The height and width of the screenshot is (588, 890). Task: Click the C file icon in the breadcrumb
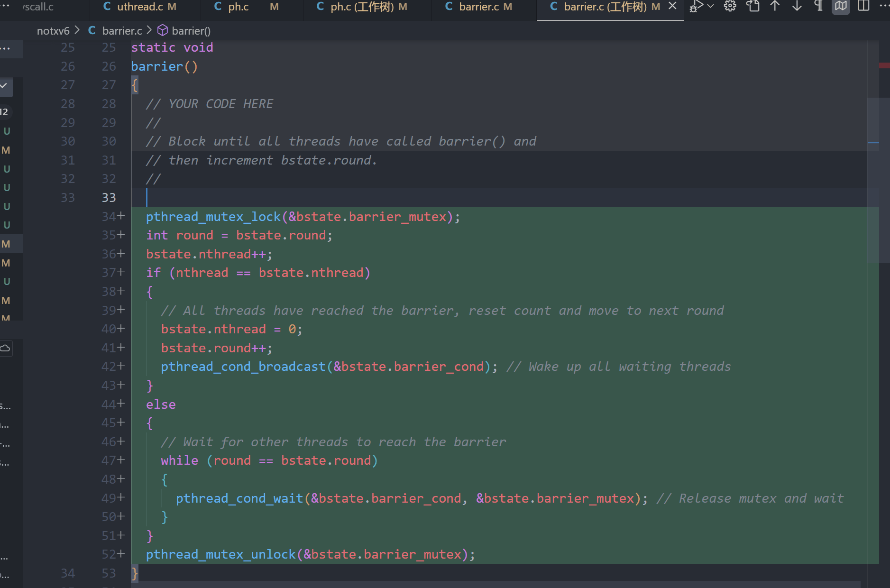point(92,30)
